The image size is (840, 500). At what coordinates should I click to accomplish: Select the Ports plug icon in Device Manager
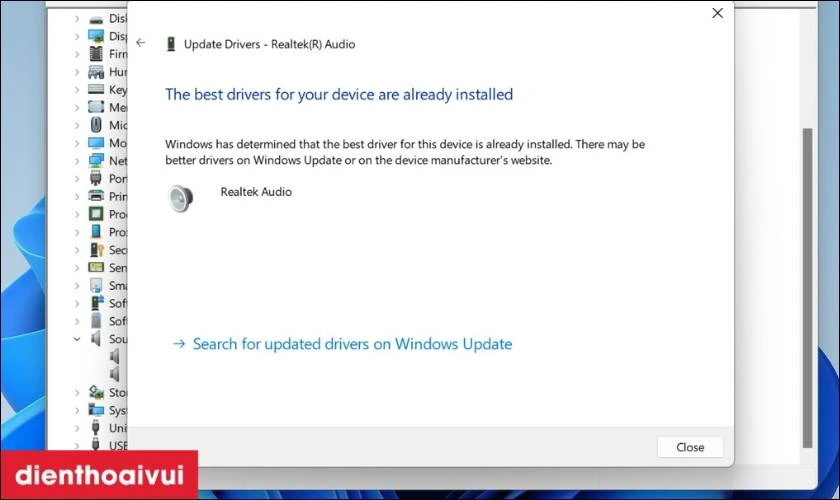click(96, 178)
